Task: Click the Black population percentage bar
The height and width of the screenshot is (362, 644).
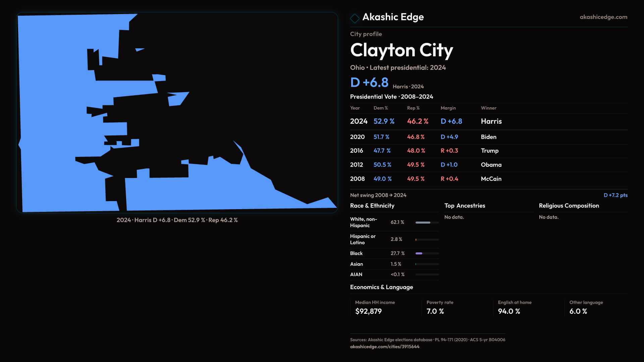Action: tap(427, 253)
